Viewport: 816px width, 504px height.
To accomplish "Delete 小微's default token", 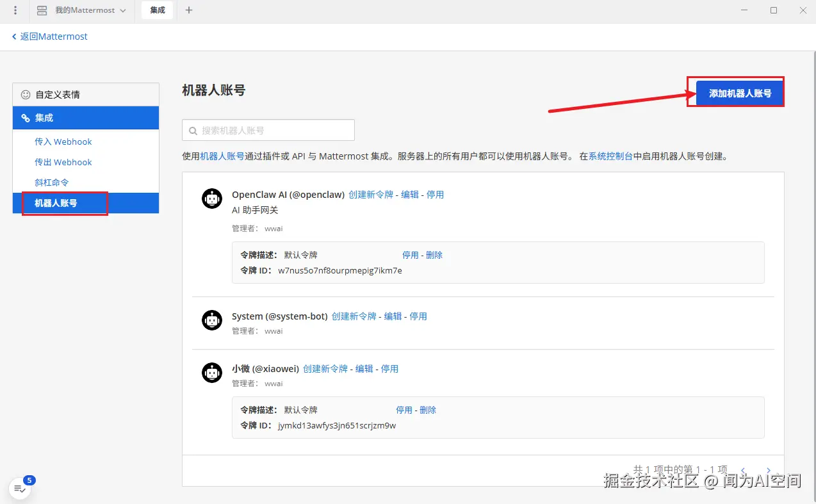I will tap(428, 410).
